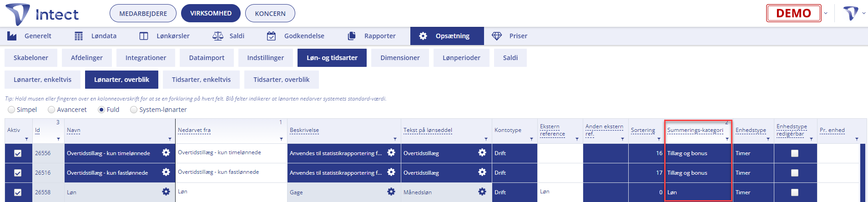Click the gear in the Gage description cell
Image resolution: width=868 pixels, height=202 pixels.
[391, 192]
